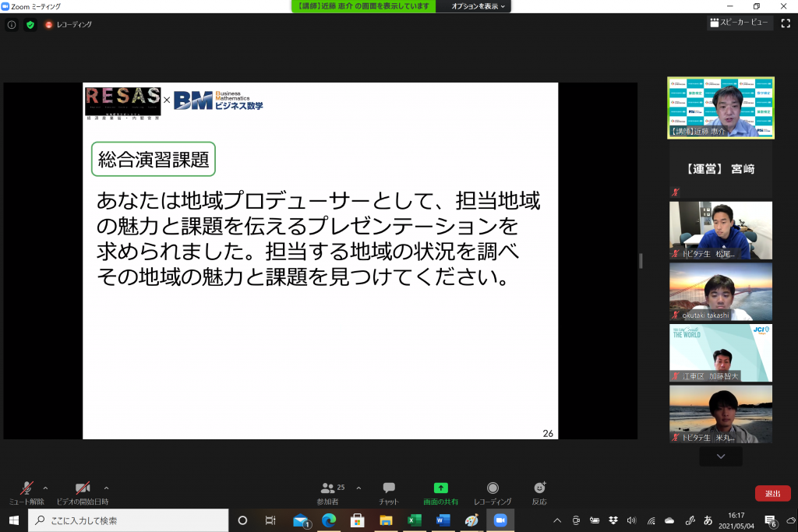Image resolution: width=798 pixels, height=532 pixels.
Task: Unmute the microphone
Action: pos(26,492)
